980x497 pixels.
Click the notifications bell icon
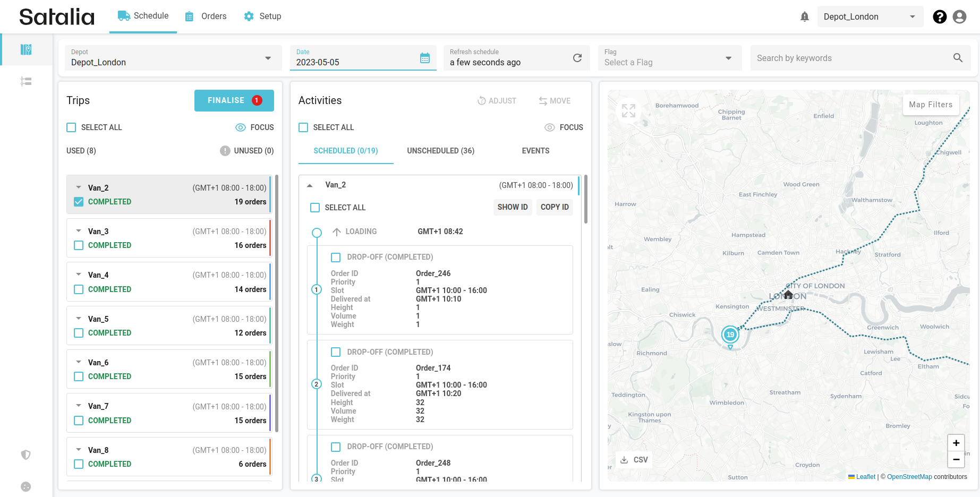point(804,17)
